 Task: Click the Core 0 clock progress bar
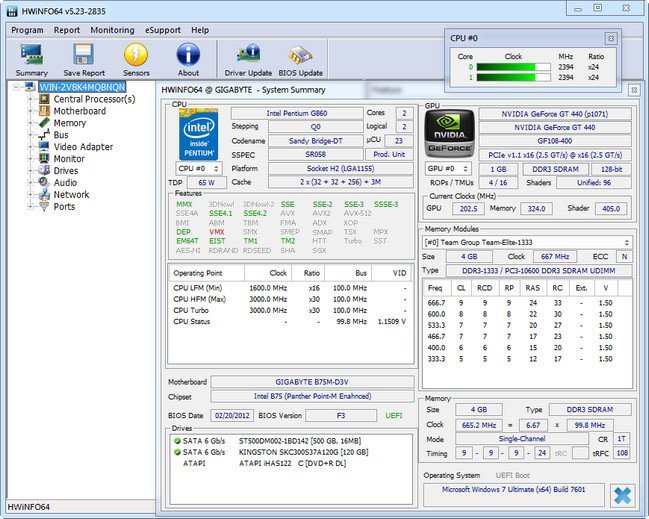513,67
